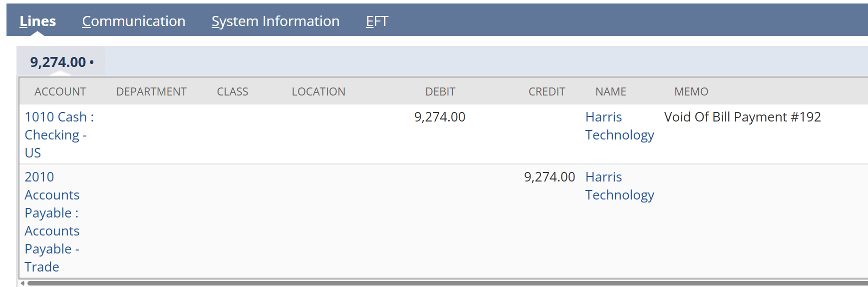Click the Debit column header
868x287 pixels.
(x=440, y=91)
